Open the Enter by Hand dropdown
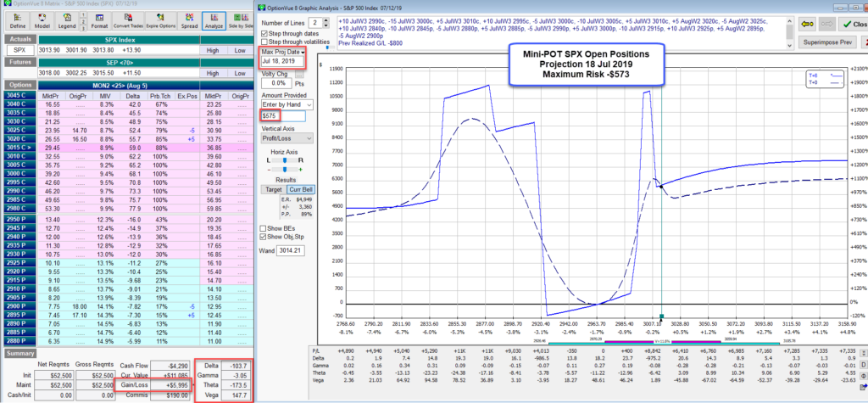Screen dimensions: 868x403 [x=309, y=104]
